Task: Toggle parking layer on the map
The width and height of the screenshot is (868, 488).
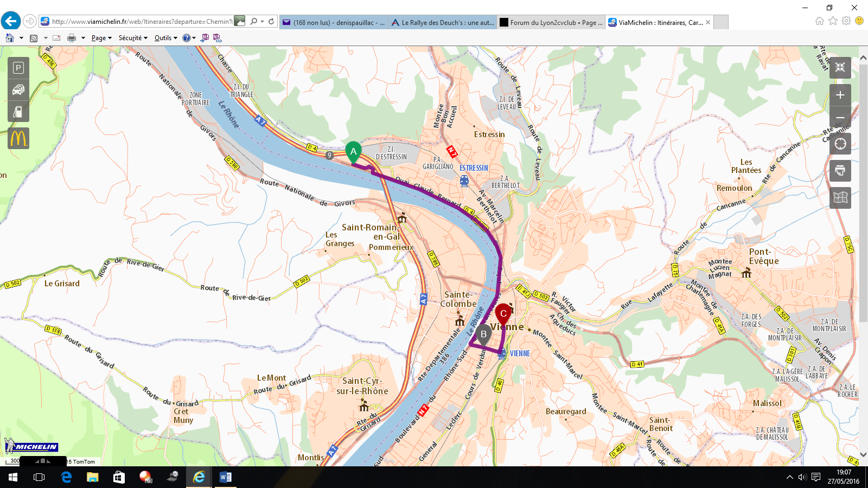Action: [x=18, y=68]
